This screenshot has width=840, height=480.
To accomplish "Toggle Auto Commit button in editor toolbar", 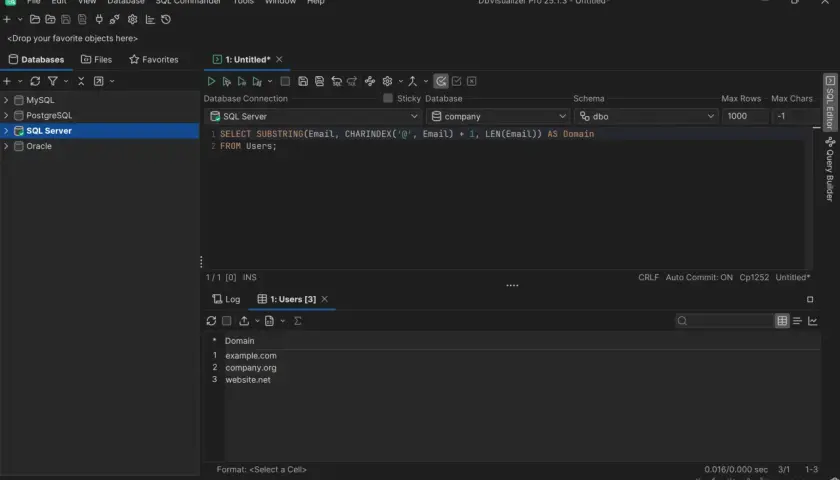I will (441, 81).
